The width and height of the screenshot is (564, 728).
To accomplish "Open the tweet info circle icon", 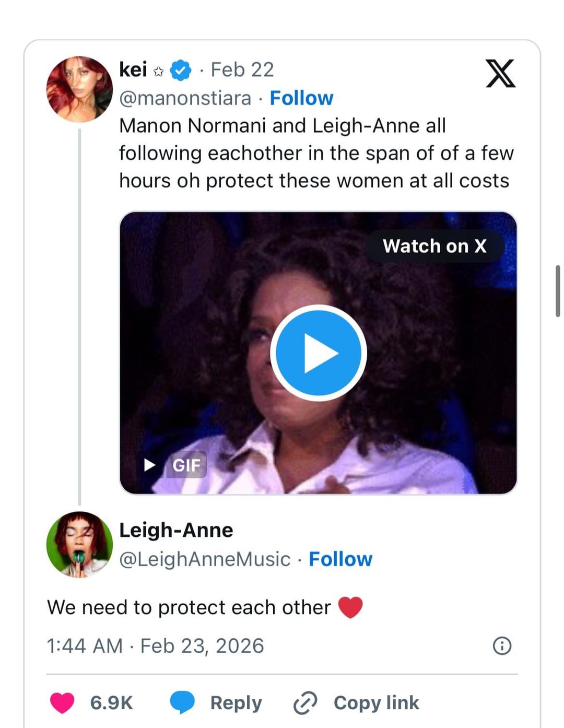I will point(502,646).
